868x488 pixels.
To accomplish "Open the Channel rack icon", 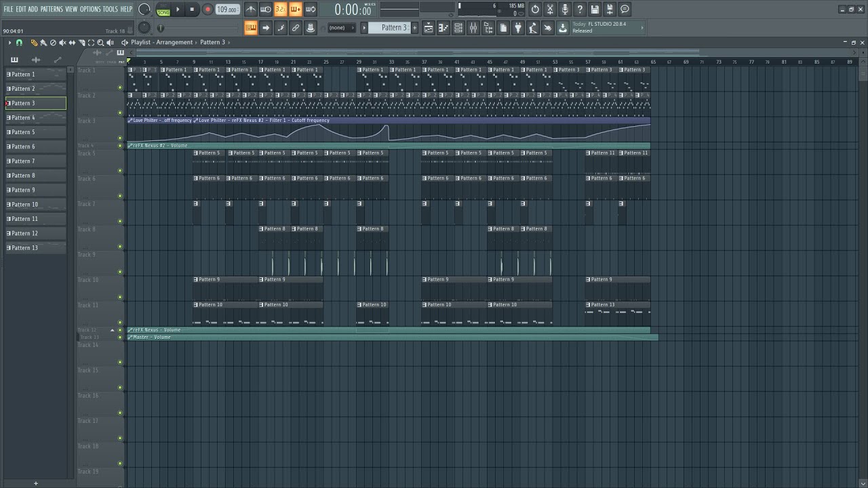I will pyautogui.click(x=458, y=28).
